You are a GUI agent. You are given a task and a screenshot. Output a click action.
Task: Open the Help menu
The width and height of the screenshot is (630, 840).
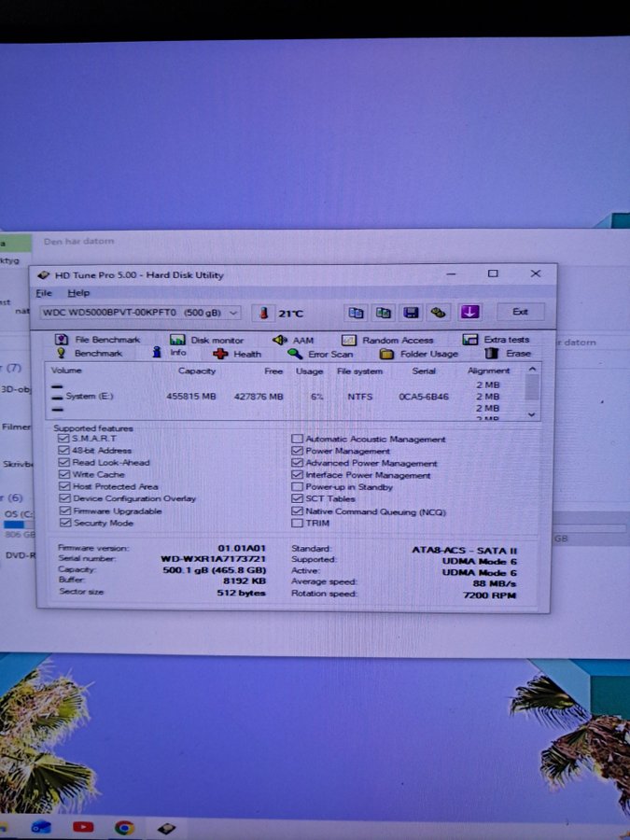click(78, 293)
